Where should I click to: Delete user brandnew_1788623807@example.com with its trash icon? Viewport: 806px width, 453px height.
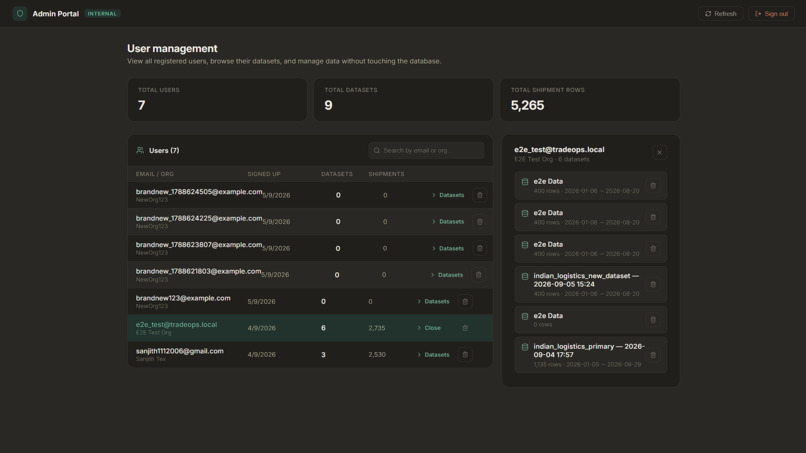pos(480,248)
